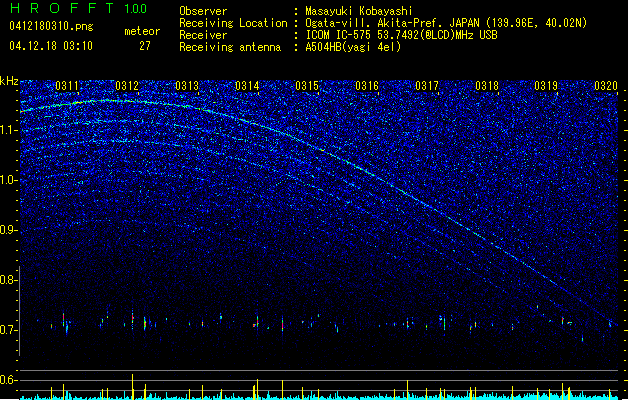Click the 1.0 frequency axis label
The height and width of the screenshot is (400, 629).
tap(9, 180)
